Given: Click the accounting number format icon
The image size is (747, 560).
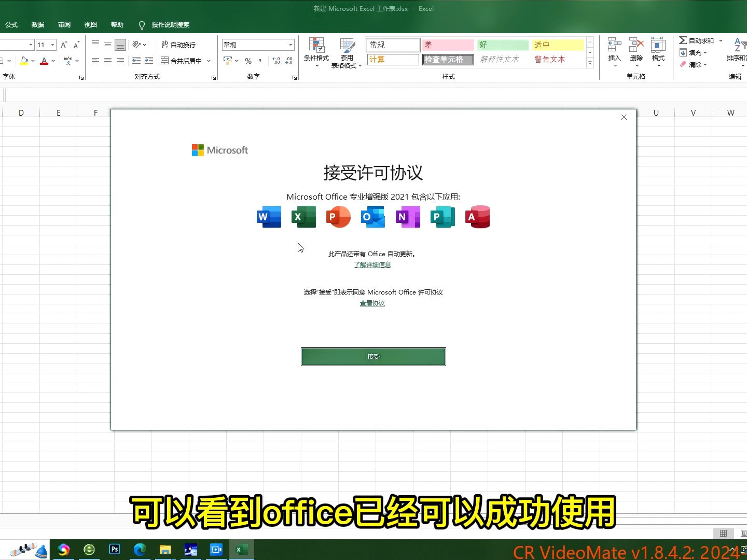Looking at the screenshot, I should [228, 61].
